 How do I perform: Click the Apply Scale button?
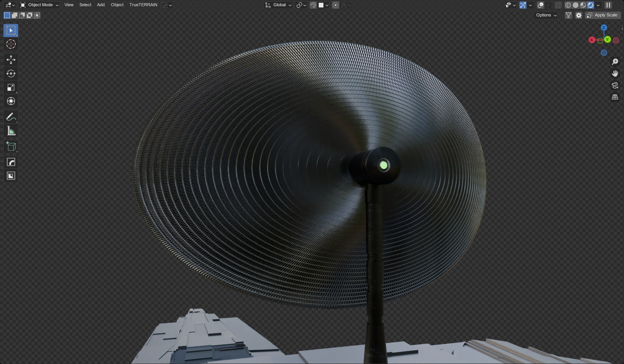click(603, 15)
